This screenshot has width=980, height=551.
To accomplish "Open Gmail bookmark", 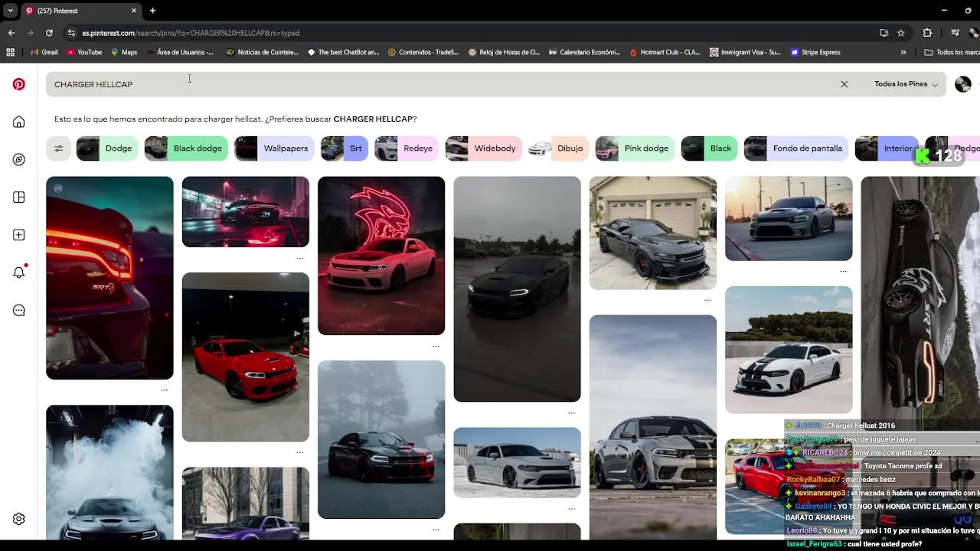I will tap(44, 52).
